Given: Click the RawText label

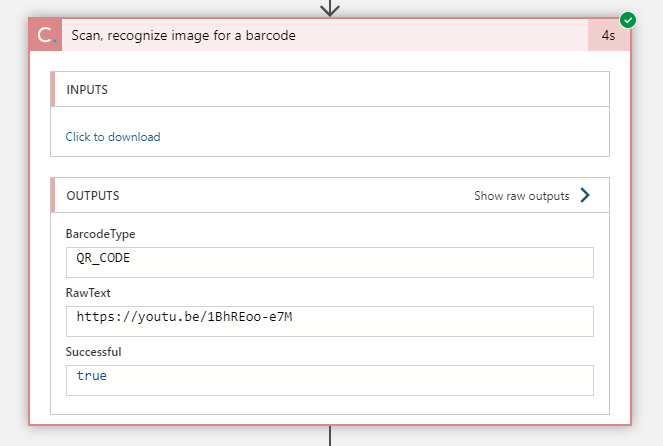Looking at the screenshot, I should (x=88, y=293).
